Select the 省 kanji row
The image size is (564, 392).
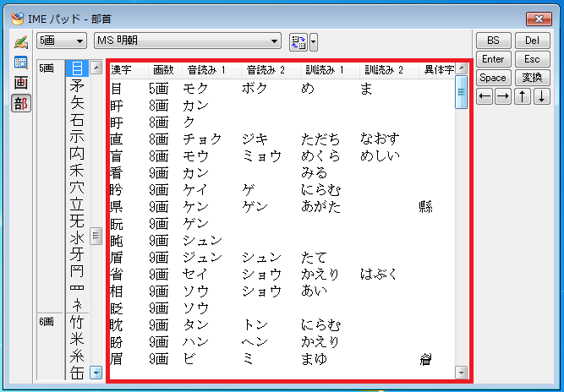coord(282,275)
